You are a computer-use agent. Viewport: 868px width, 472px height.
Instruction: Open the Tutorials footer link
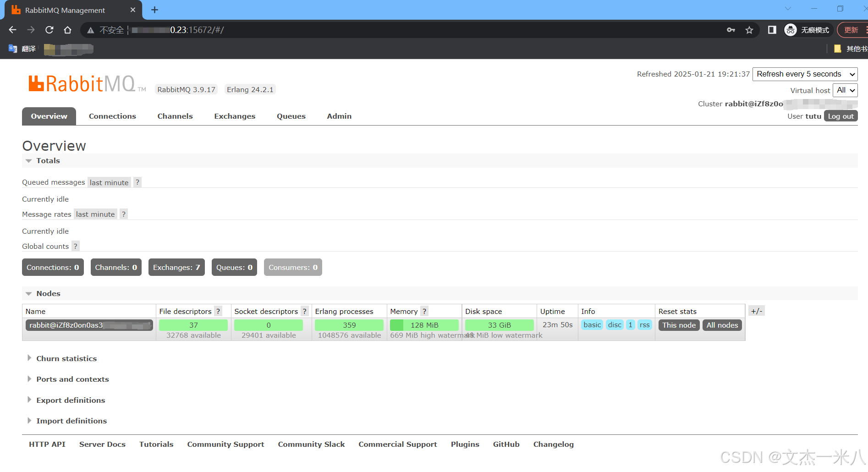(156, 444)
